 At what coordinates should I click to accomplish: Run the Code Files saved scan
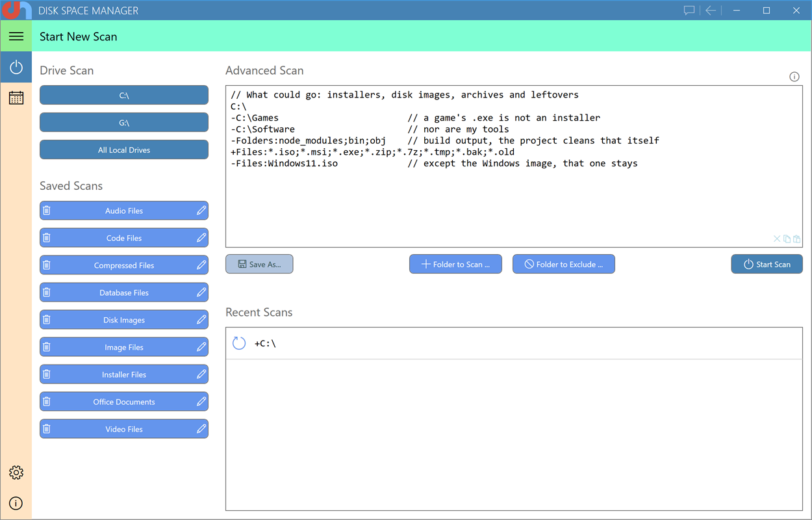[124, 238]
